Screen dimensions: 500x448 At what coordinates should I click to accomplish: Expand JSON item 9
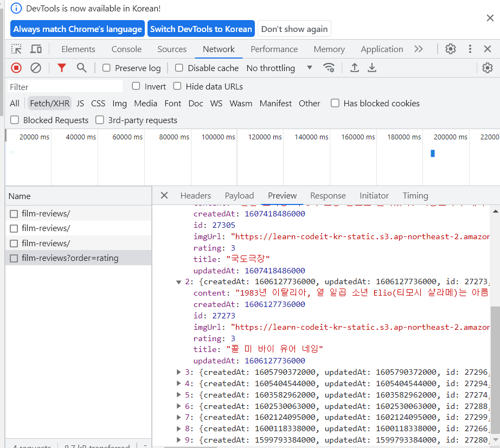click(179, 440)
